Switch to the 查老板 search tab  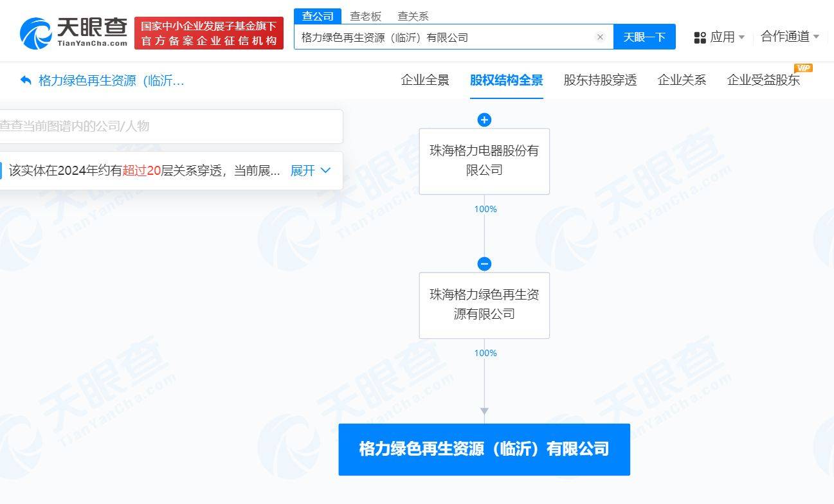[x=365, y=16]
